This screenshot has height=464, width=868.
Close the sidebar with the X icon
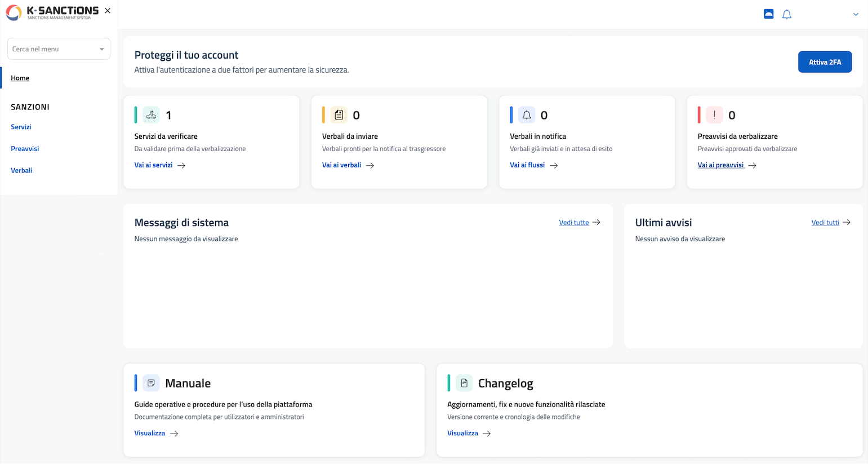(x=108, y=11)
